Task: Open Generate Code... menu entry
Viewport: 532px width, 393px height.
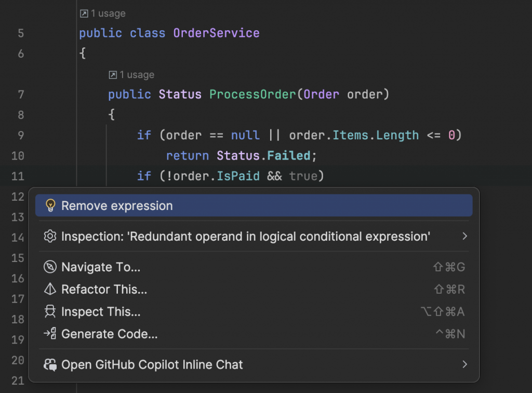Action: tap(109, 334)
